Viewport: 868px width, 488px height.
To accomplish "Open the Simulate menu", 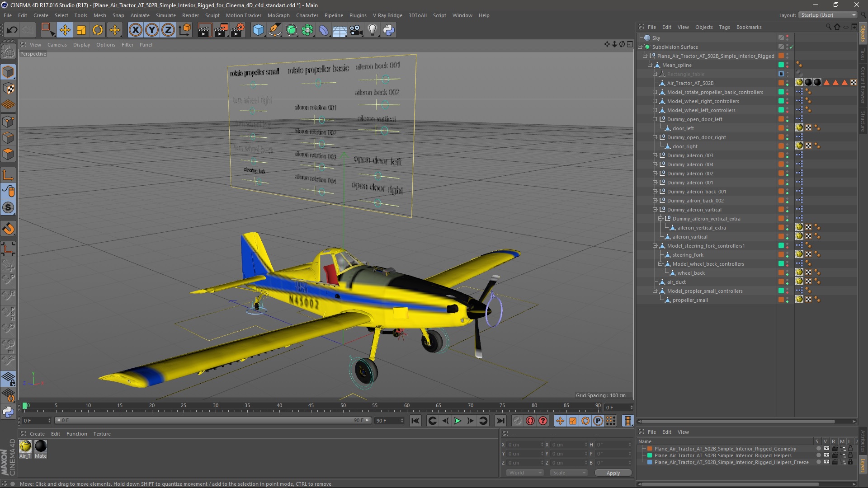I will coord(165,15).
